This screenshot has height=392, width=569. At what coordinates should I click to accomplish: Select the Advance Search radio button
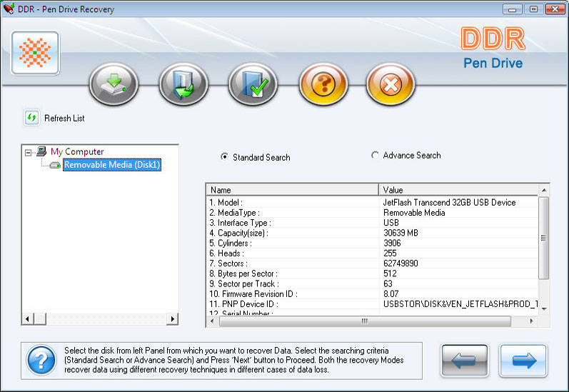[x=375, y=155]
